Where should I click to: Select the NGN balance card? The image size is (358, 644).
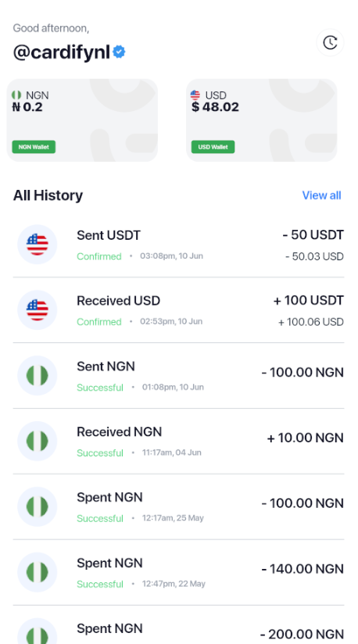pos(82,120)
